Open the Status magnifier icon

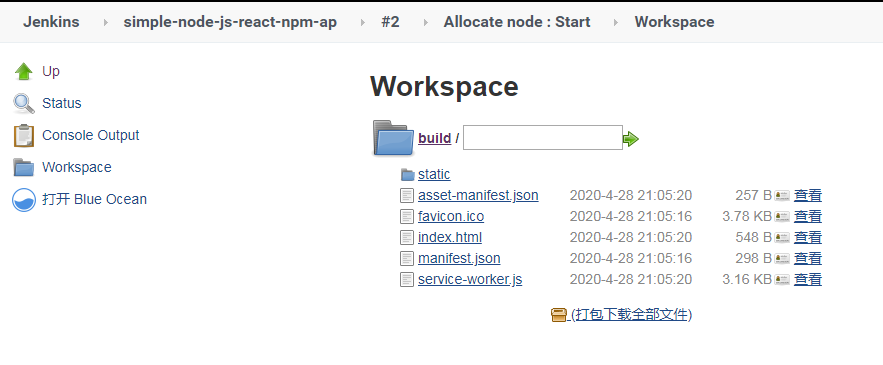[24, 104]
